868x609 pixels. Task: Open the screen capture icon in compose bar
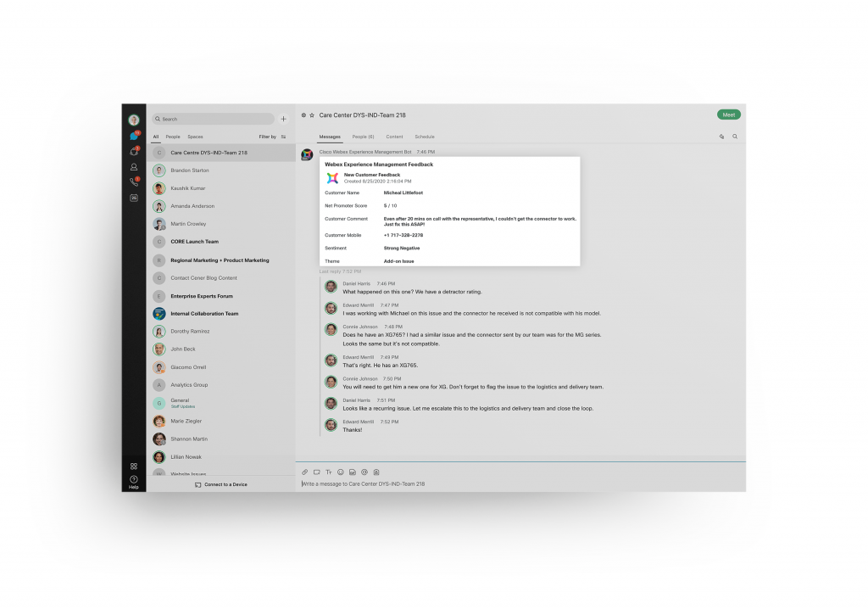point(317,472)
